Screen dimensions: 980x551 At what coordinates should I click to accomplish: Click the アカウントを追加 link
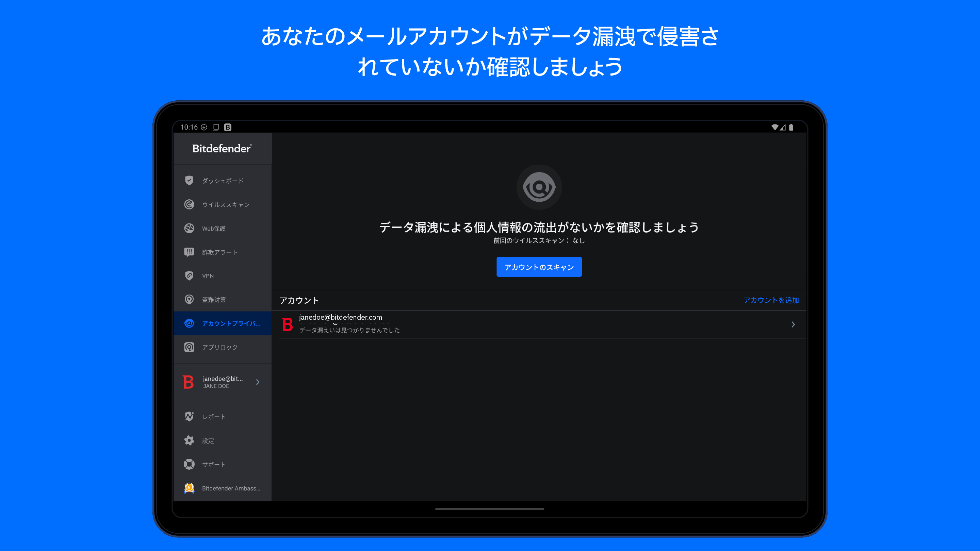point(771,300)
